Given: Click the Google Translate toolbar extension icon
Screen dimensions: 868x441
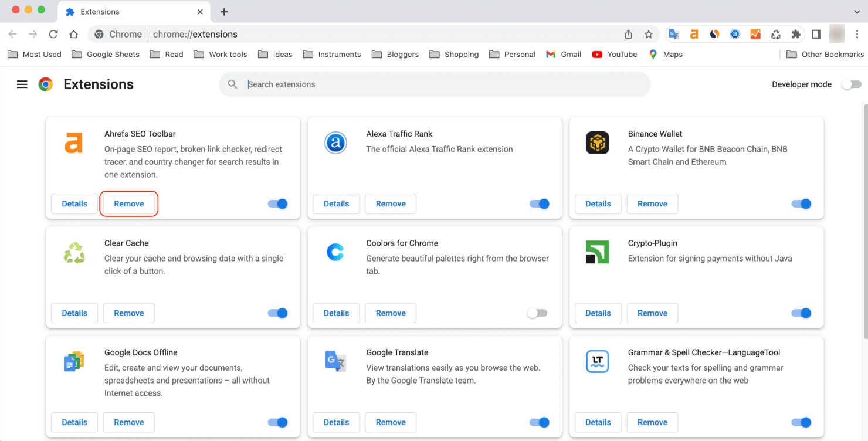Looking at the screenshot, I should 674,35.
